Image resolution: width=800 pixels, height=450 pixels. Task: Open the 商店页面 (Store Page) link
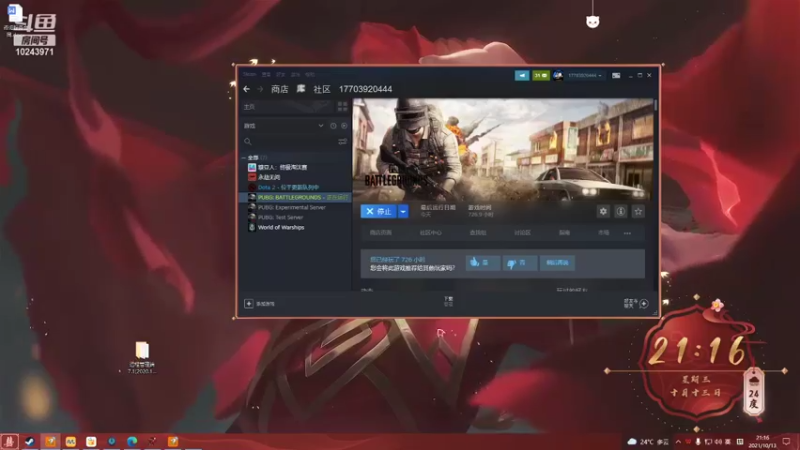[x=381, y=233]
